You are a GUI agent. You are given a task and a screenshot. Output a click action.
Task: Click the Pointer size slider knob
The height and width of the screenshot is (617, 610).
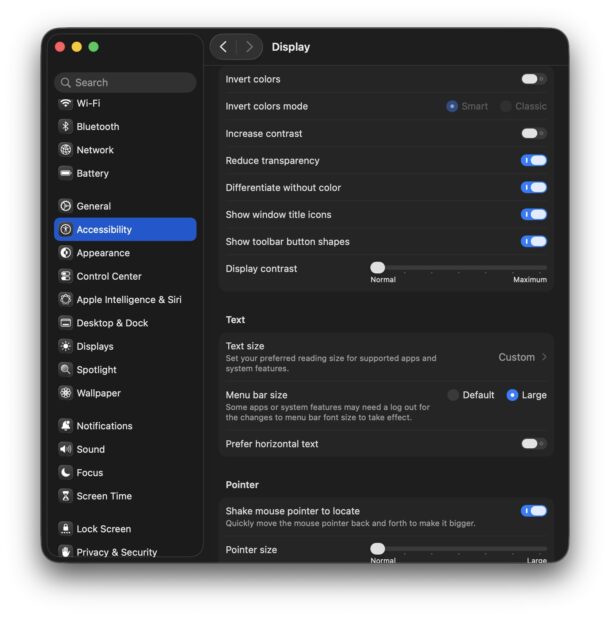(377, 548)
